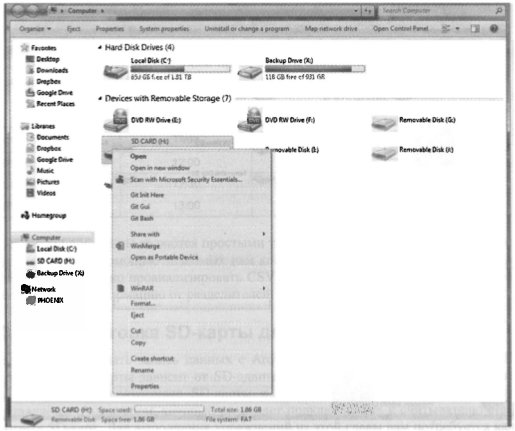
Task: Select DVD RW Drive (F:) icon
Action: tap(250, 120)
